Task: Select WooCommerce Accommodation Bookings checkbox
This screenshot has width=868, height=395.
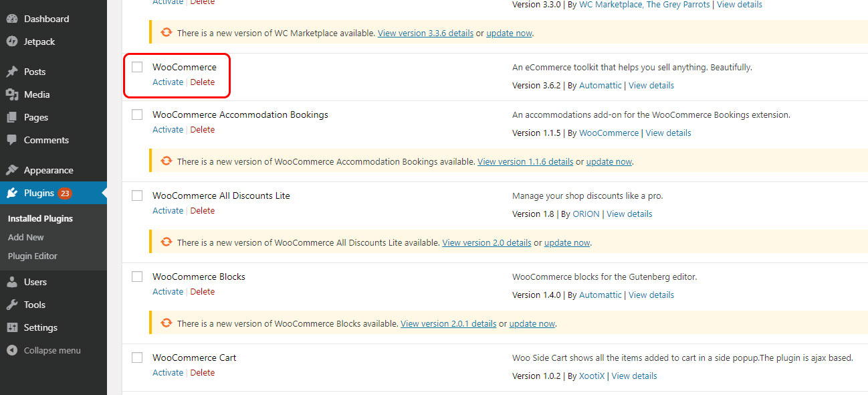Action: (137, 114)
